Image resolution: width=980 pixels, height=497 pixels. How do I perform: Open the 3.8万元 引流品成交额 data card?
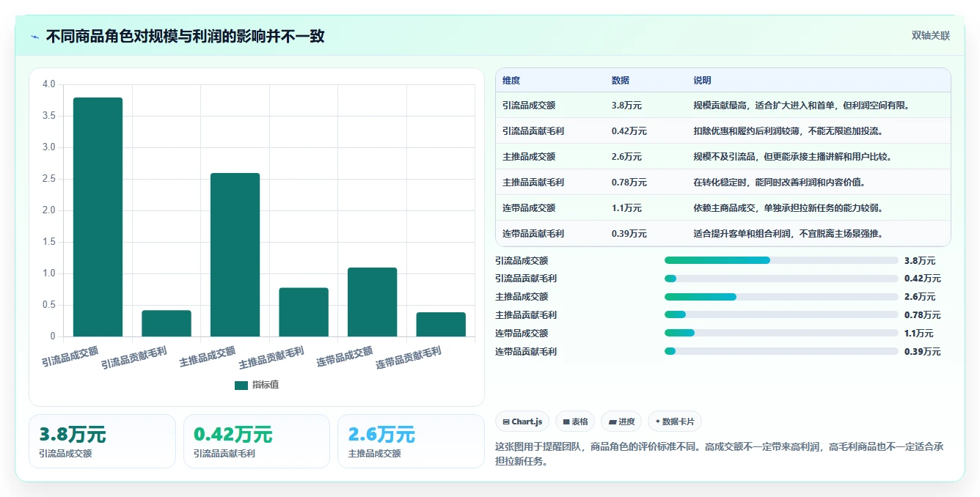pos(102,441)
